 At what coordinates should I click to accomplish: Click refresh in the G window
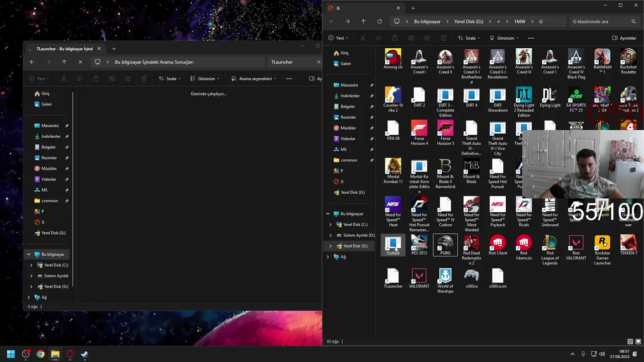tap(379, 22)
